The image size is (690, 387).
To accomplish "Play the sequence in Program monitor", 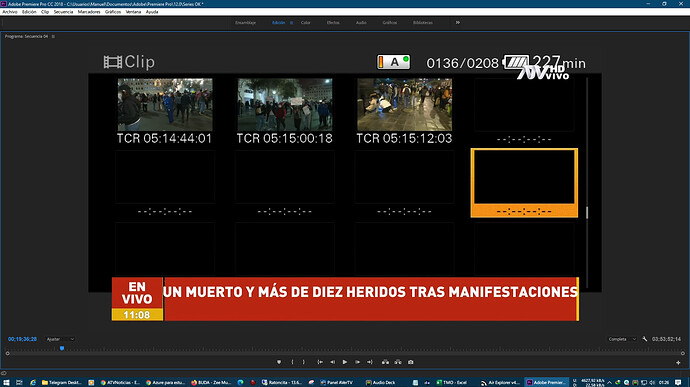I will pyautogui.click(x=345, y=362).
